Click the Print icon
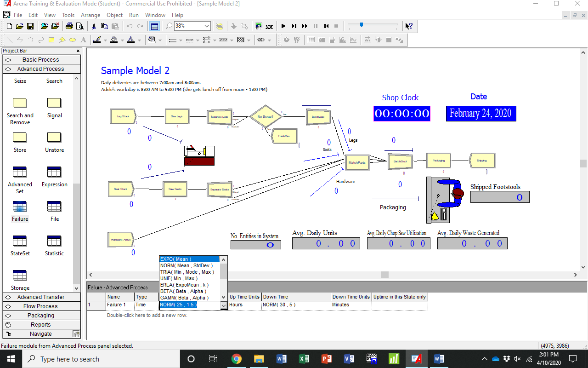588x368 pixels. point(69,26)
